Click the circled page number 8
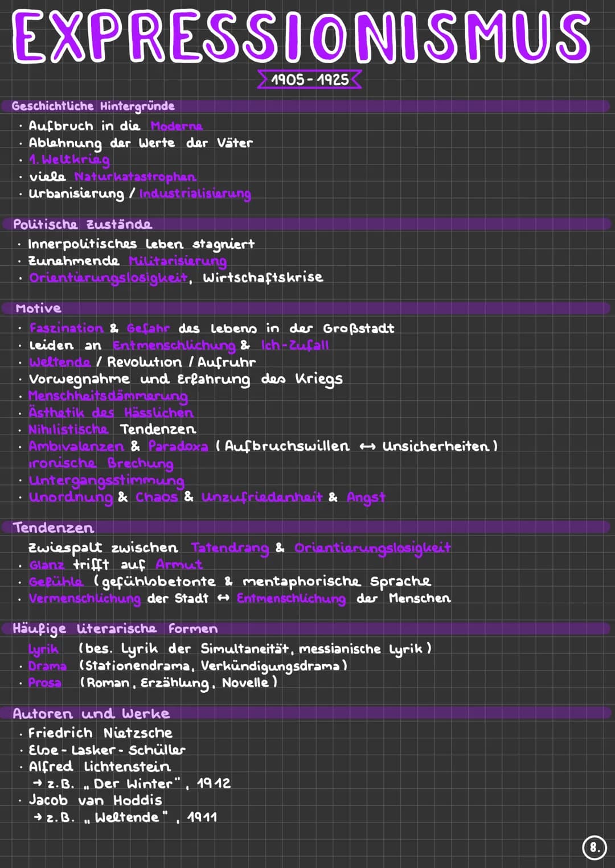The width and height of the screenshot is (615, 868). pyautogui.click(x=594, y=848)
